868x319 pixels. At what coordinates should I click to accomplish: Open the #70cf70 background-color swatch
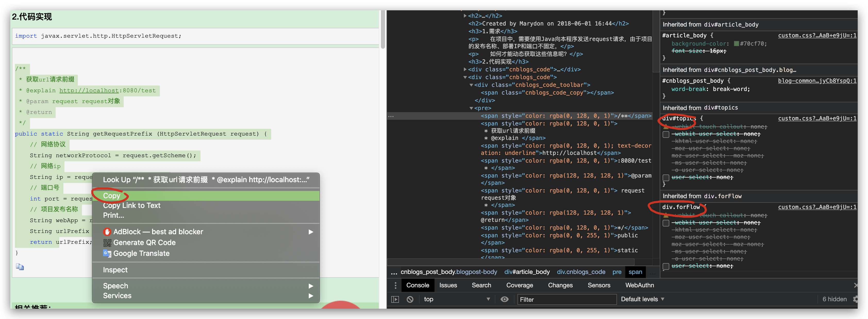pyautogui.click(x=736, y=44)
